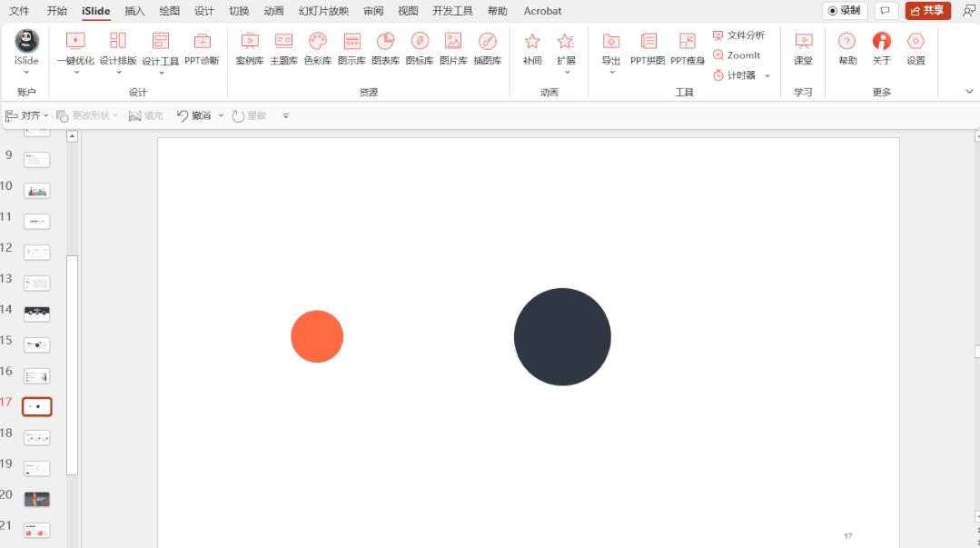Viewport: 980px width, 548px height.
Task: Click the 补间 tween animation icon
Action: click(x=532, y=48)
